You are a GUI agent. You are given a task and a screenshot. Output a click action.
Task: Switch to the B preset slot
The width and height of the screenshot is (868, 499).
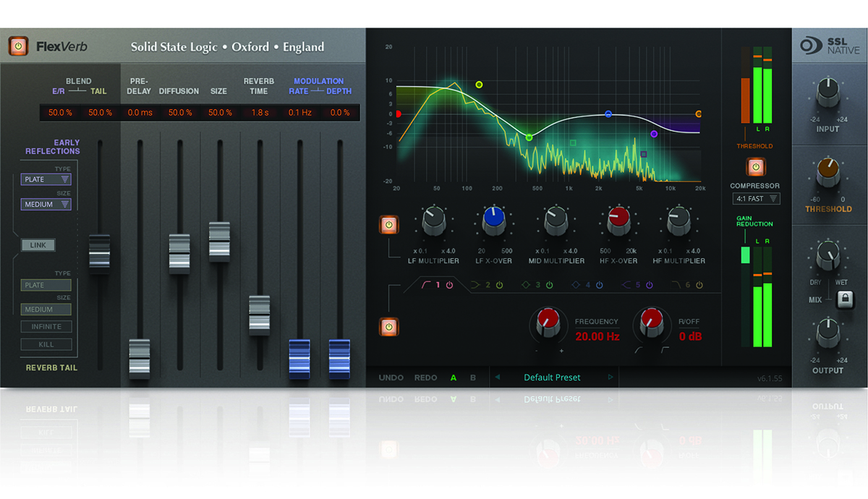tap(473, 378)
